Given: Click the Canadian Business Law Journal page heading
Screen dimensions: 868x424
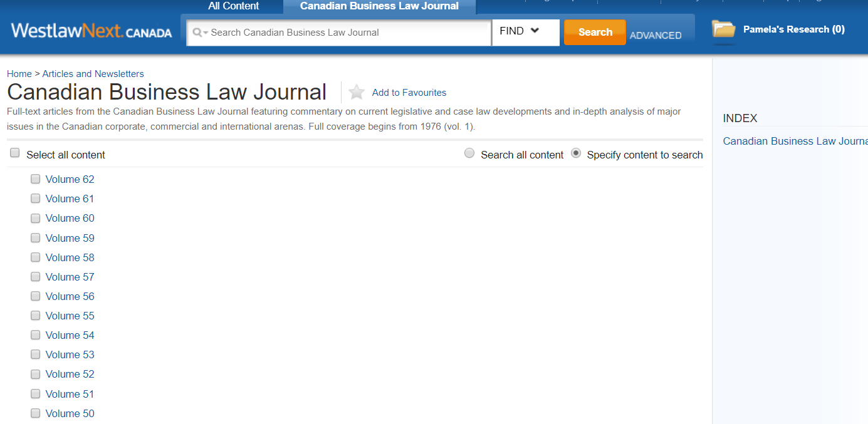Looking at the screenshot, I should (167, 93).
